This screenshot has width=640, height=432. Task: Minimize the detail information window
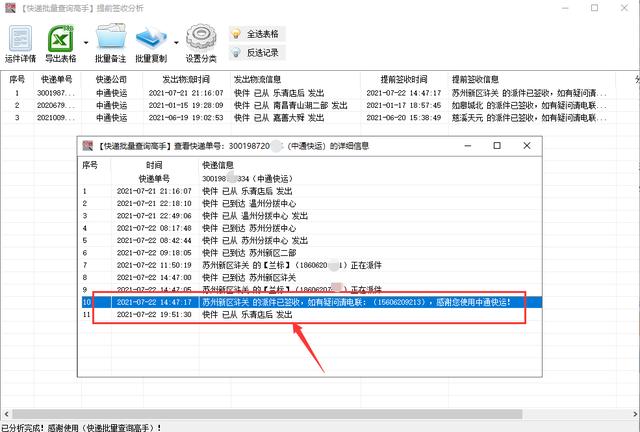468,146
